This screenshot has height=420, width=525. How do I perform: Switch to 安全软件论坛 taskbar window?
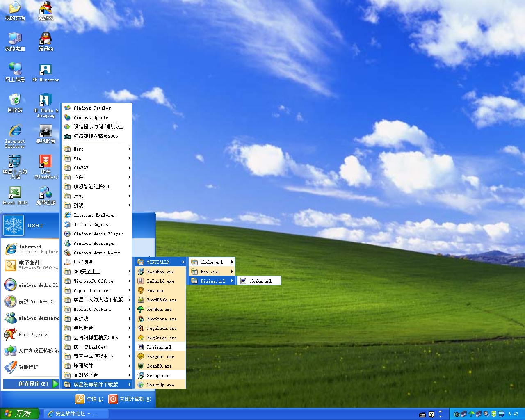coord(75,414)
